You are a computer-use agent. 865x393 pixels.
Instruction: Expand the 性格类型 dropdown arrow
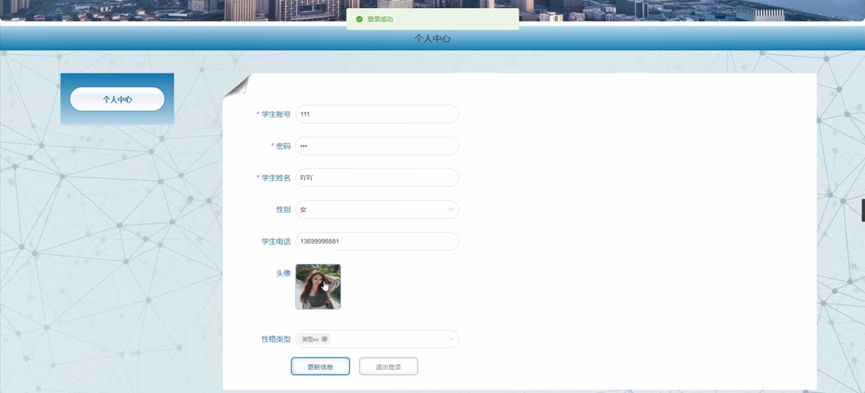[451, 339]
